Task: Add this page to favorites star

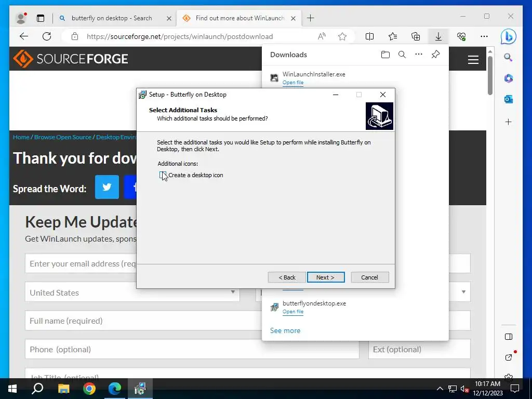Action: (342, 36)
